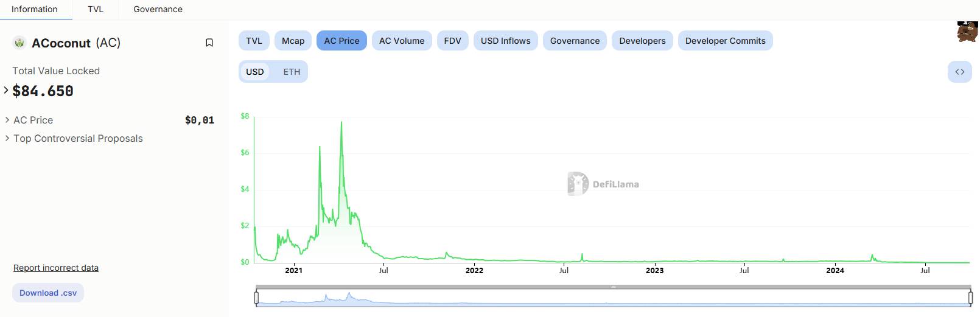This screenshot has width=980, height=317.
Task: Click the $2 y-axis label
Action: click(245, 225)
